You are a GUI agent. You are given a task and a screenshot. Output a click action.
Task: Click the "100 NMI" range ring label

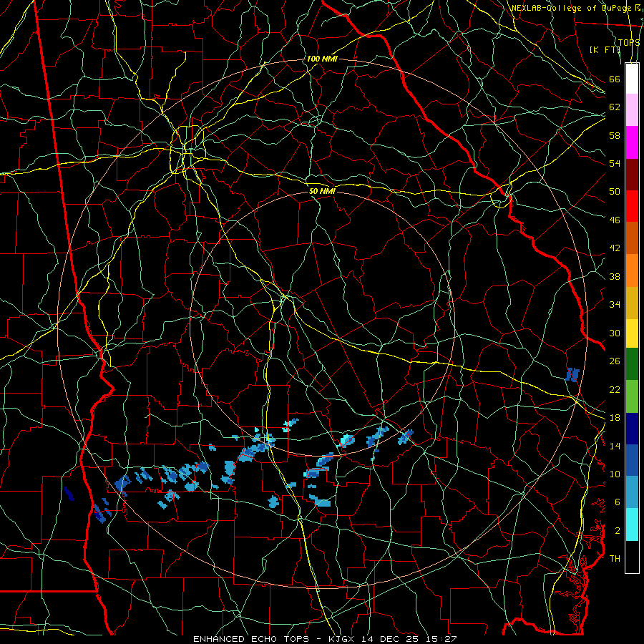[x=322, y=59]
